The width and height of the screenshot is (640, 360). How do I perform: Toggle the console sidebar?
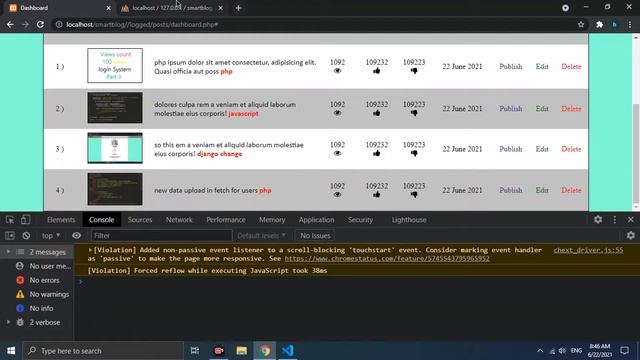(x=10, y=236)
